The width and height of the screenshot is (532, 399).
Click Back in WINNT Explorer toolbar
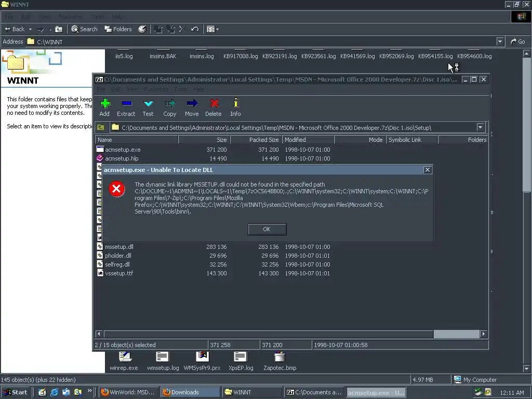[15, 29]
